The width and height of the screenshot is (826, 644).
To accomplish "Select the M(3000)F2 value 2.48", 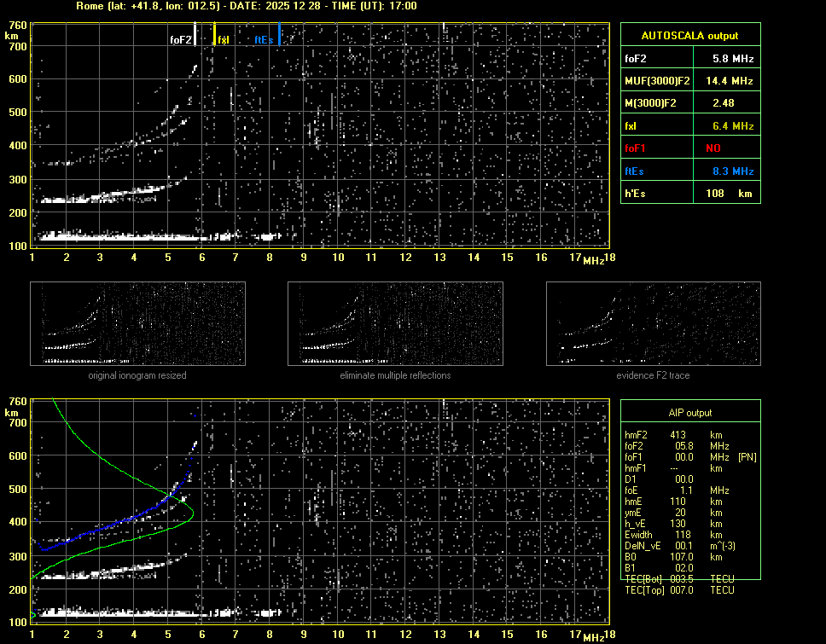I will click(724, 103).
